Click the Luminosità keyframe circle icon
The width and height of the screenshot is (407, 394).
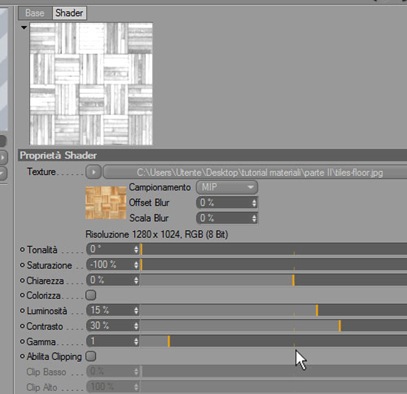[x=22, y=311]
